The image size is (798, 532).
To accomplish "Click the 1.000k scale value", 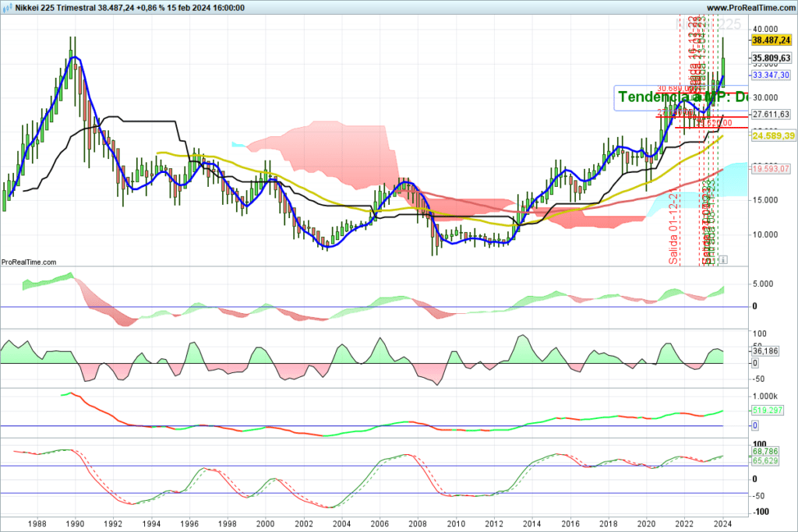I will point(765,396).
